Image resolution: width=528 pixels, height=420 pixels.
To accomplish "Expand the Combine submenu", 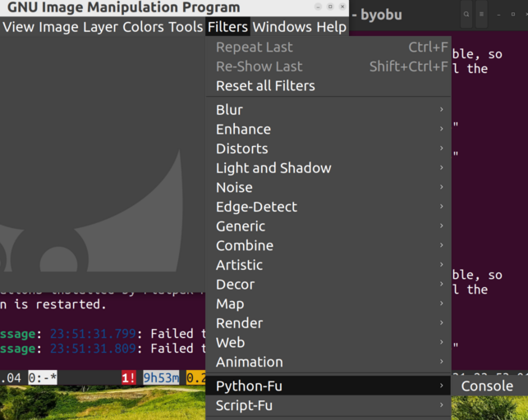I will 328,245.
